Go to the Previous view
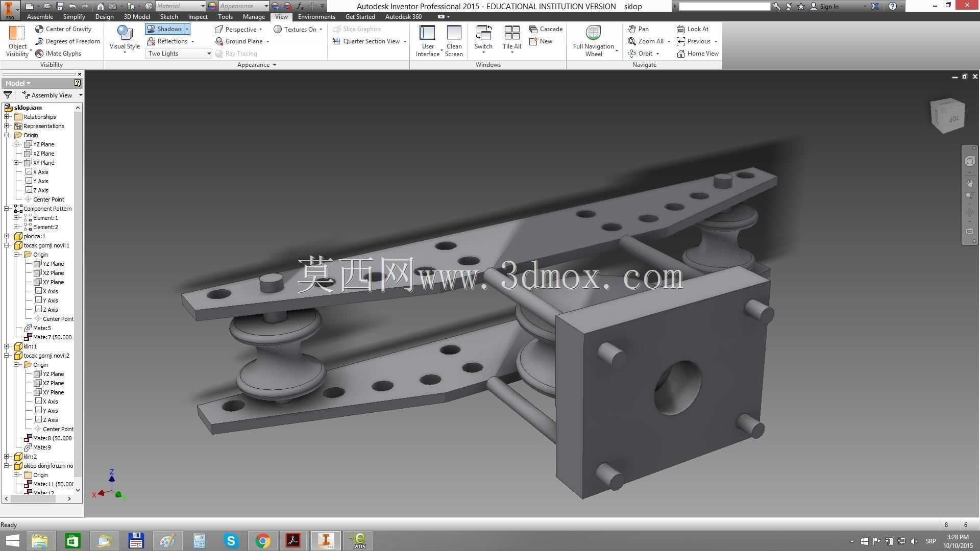 tap(694, 41)
